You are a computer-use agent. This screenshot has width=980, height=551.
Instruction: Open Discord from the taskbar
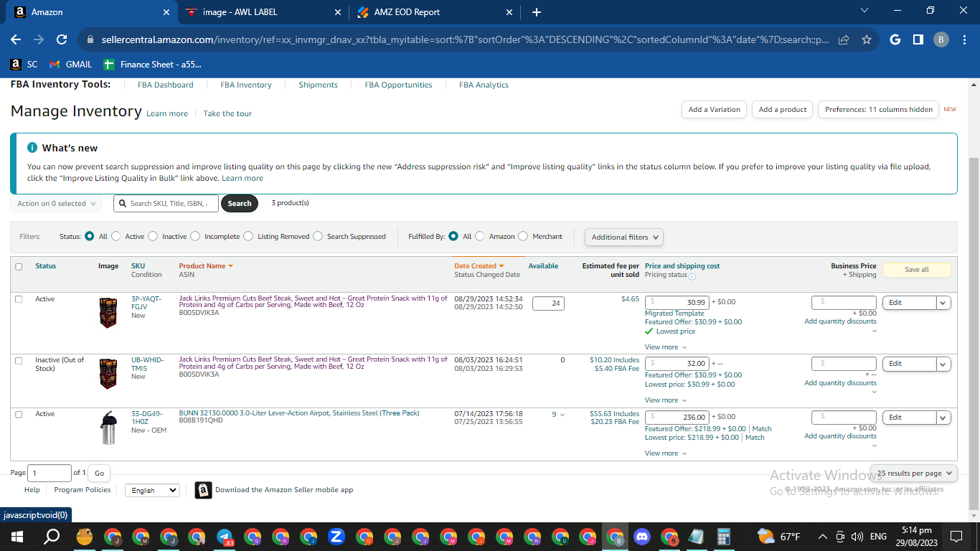(641, 537)
